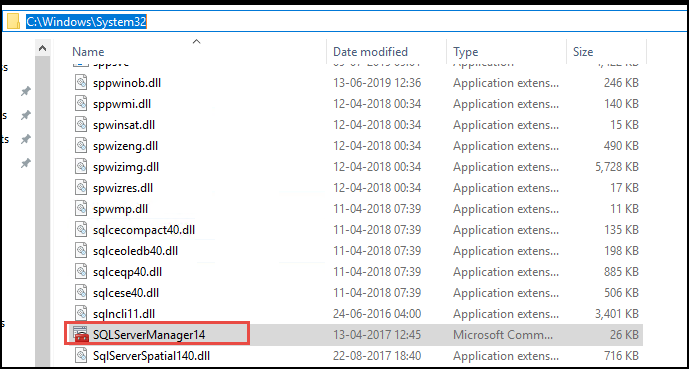Sort by Name column header

[x=88, y=52]
